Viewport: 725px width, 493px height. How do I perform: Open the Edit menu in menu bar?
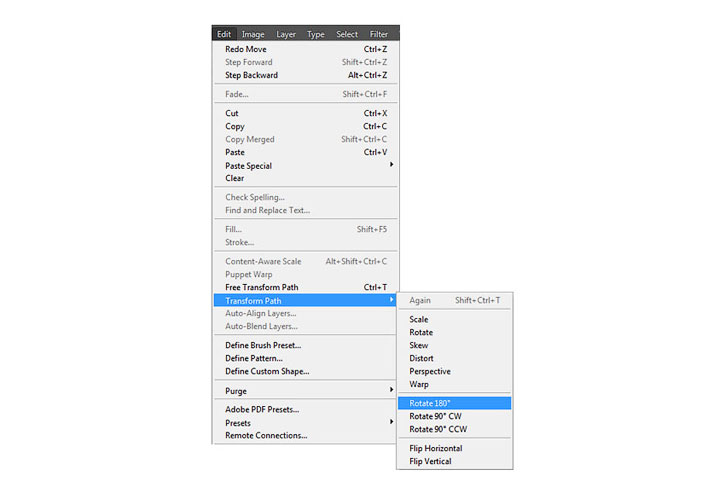[x=224, y=34]
